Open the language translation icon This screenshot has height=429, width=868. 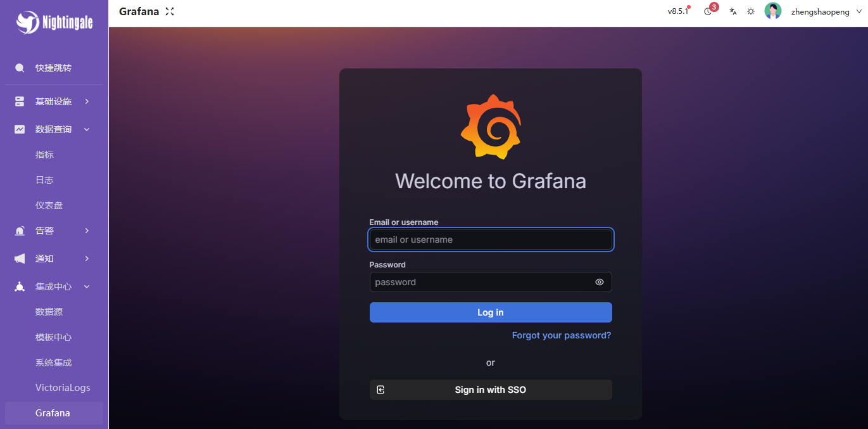(x=733, y=11)
